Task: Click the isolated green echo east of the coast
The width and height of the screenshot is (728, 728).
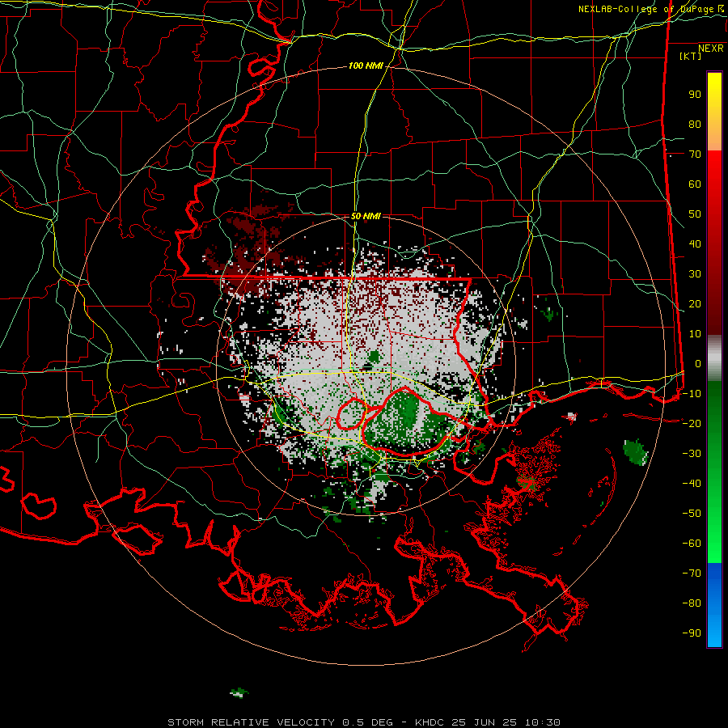Action: [x=635, y=451]
